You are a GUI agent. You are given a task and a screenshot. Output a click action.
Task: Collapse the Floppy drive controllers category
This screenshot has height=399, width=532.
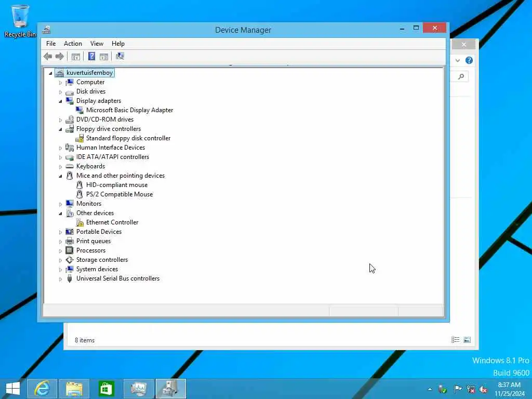[60, 129]
